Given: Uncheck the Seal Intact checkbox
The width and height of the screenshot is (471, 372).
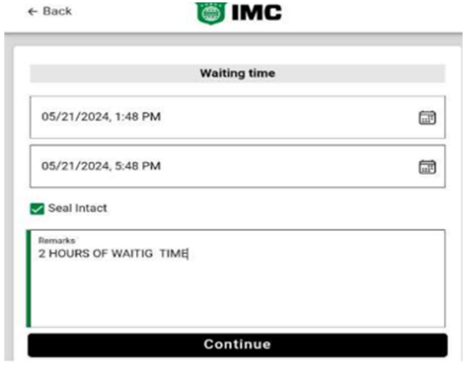Looking at the screenshot, I should coord(37,209).
